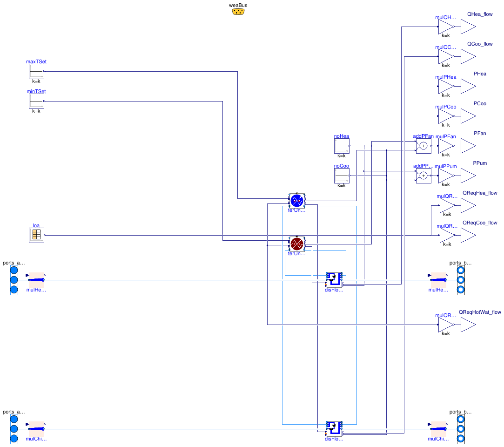Viewport: 504px width, 447px height.
Task: Select the noHea constant block
Action: tap(342, 146)
